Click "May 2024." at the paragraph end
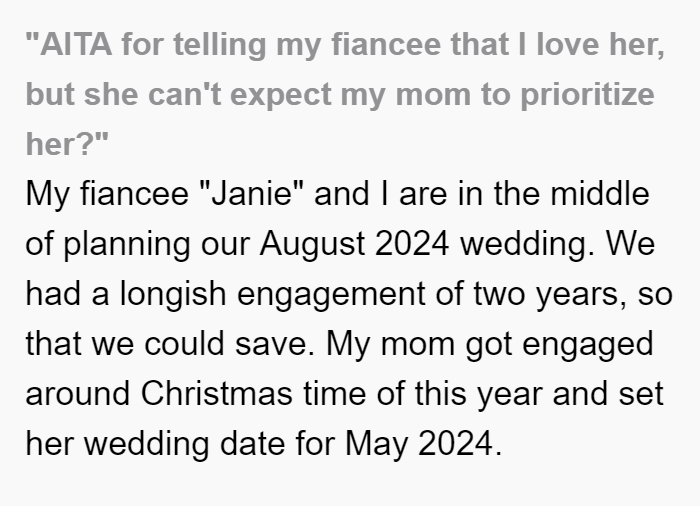This screenshot has width=700, height=506. 424,444
